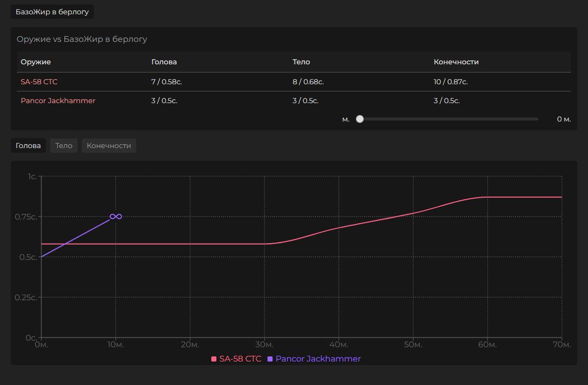The image size is (588, 385).
Task: Click the SA-58 СТС limbs value 10 / 0.87с.
Action: [451, 82]
